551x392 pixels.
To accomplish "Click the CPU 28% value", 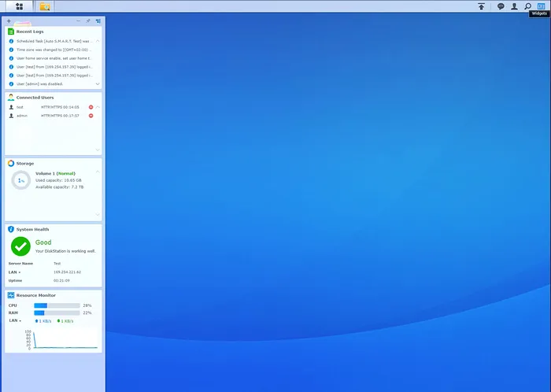I will [x=87, y=305].
